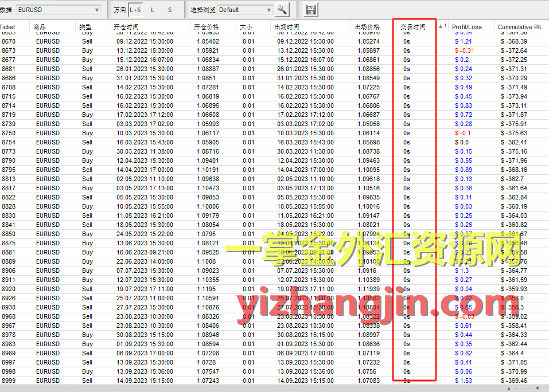Click open price 1.08887
The image size is (549, 392).
click(208, 69)
